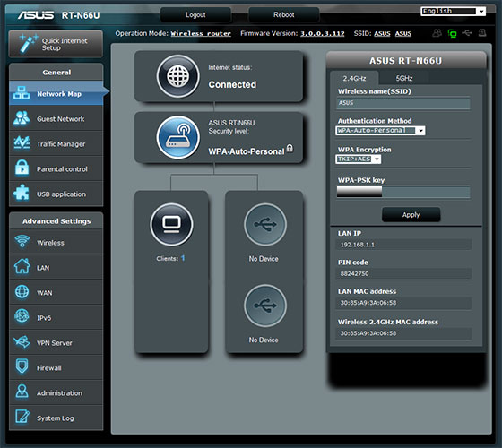The width and height of the screenshot is (502, 448).
Task: Open firmware version 3.0.0.3.112 link
Action: coord(323,34)
